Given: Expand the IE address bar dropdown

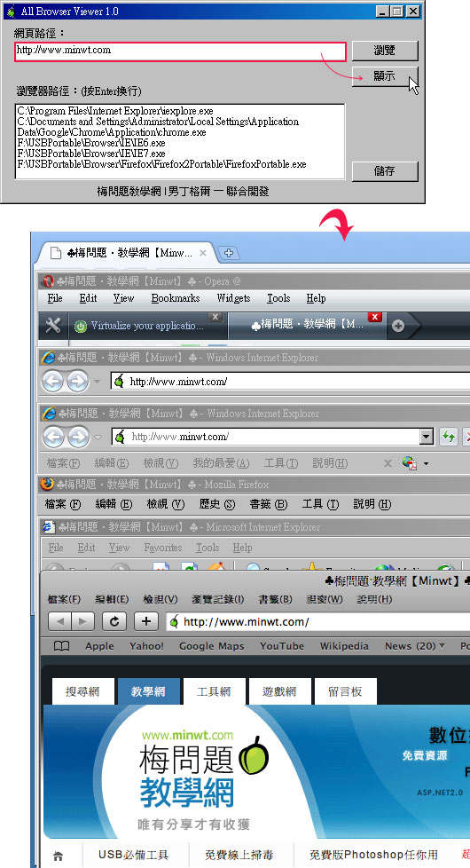Looking at the screenshot, I should pyautogui.click(x=426, y=437).
